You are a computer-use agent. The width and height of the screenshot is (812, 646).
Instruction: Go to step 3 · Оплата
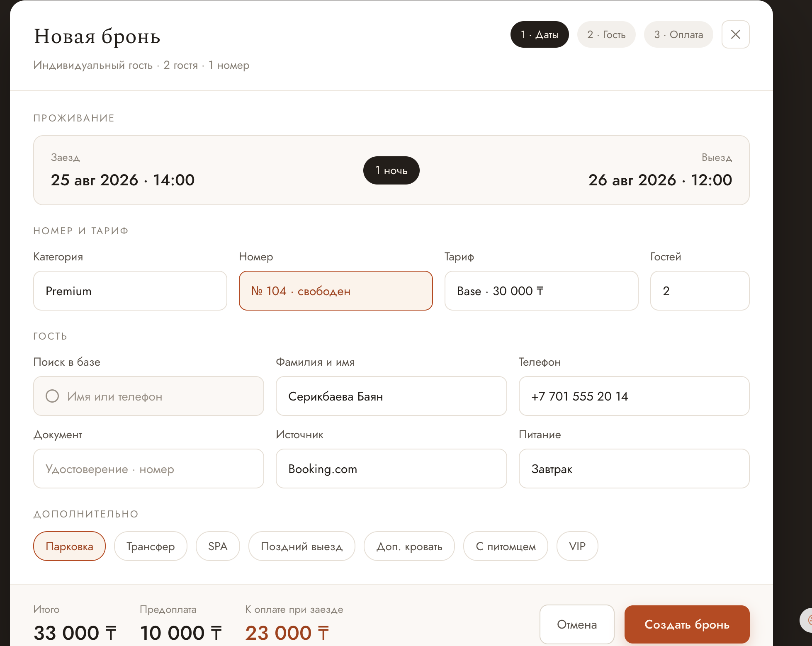pyautogui.click(x=678, y=34)
